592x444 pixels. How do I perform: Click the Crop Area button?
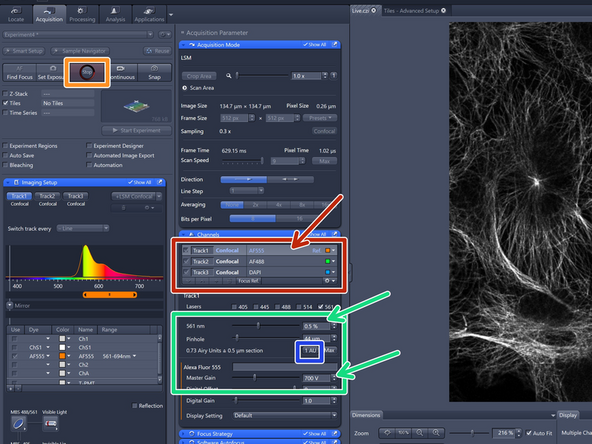199,76
